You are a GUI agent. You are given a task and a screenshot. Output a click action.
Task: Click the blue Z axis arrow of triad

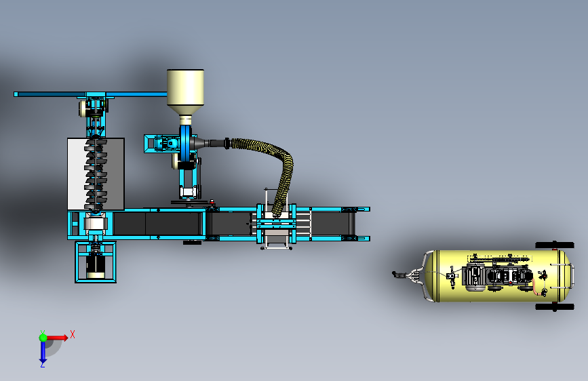pos(43,353)
